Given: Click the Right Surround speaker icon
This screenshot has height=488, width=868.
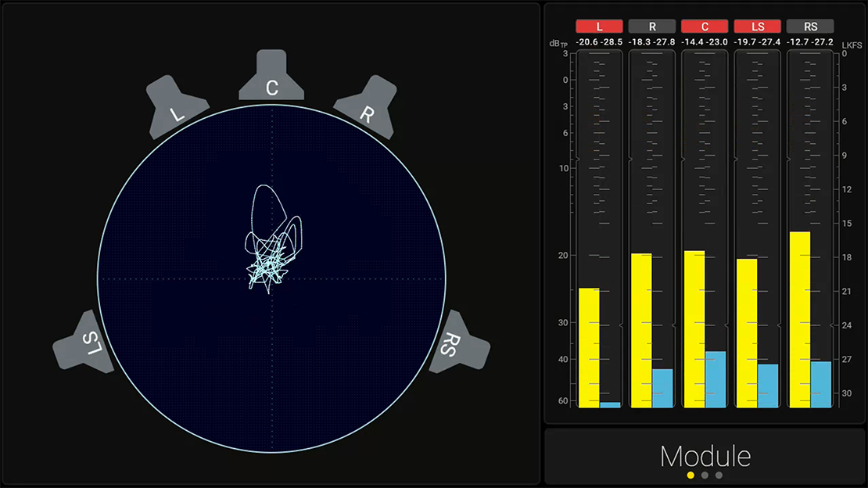Looking at the screenshot, I should tap(459, 343).
